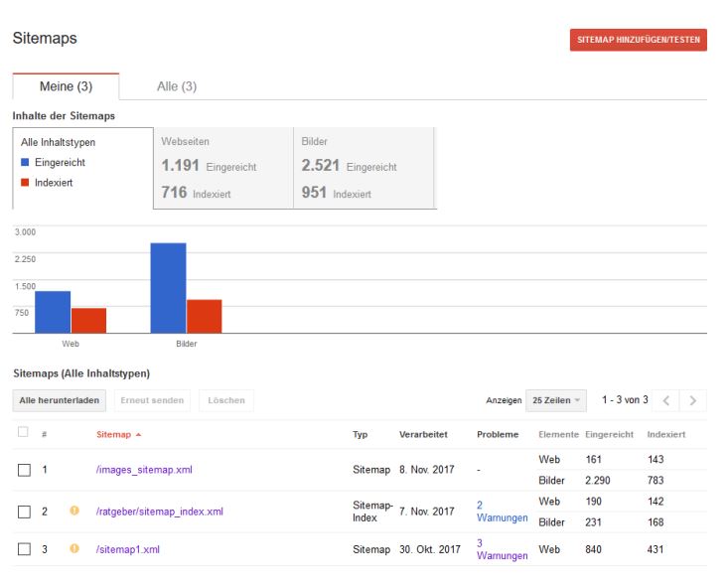Click the red Web indexed bar

pyautogui.click(x=89, y=321)
